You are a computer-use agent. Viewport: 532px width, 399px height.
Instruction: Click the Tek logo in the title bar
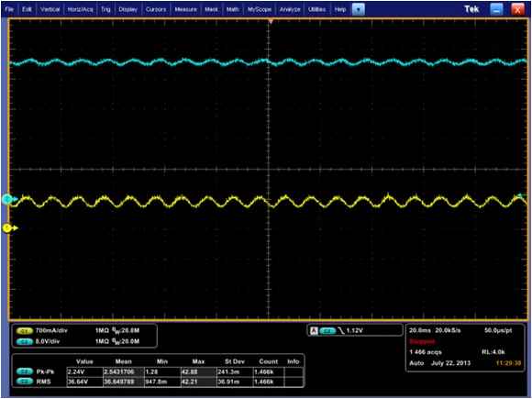coord(471,9)
